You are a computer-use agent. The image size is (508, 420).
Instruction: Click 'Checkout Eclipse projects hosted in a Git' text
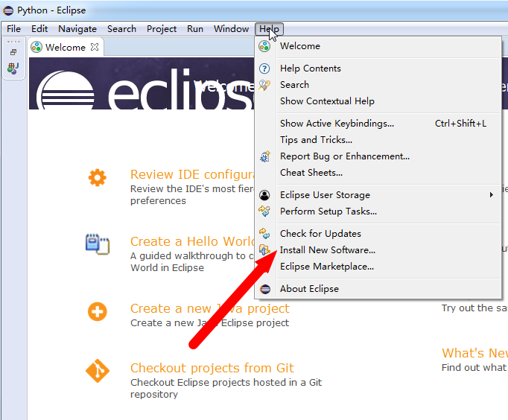226,383
